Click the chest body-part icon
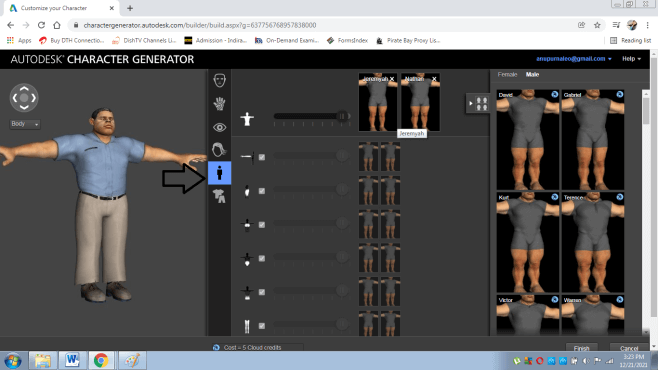This screenshot has height=370, width=658. (x=247, y=225)
